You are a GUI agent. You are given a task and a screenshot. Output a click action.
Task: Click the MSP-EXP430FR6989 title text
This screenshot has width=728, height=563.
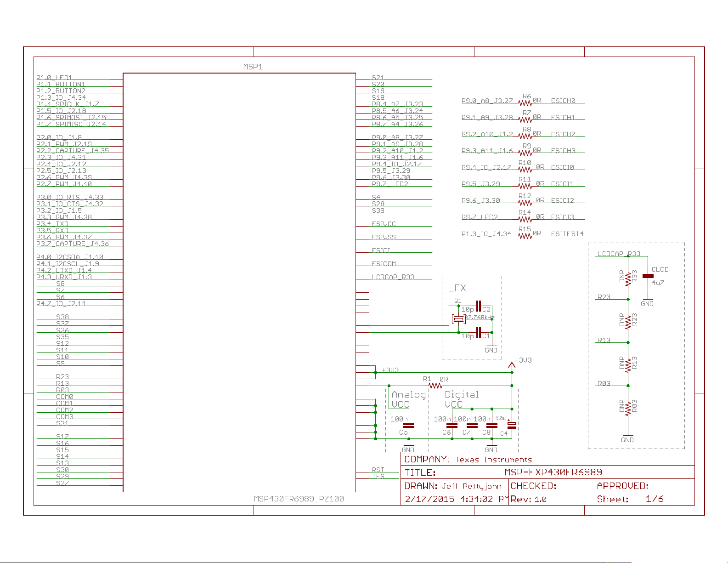tap(553, 472)
